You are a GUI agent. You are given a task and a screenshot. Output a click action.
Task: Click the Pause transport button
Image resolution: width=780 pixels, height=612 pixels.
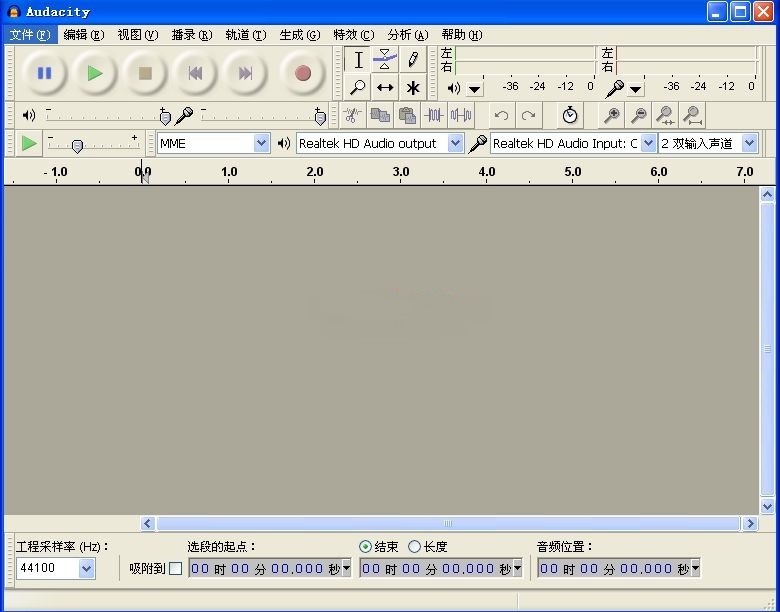(45, 74)
